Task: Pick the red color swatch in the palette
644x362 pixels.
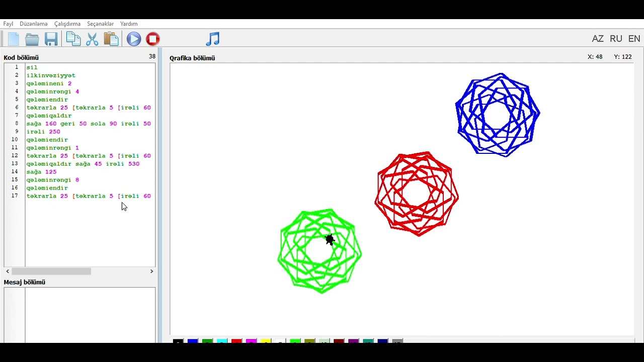Action: [236, 342]
